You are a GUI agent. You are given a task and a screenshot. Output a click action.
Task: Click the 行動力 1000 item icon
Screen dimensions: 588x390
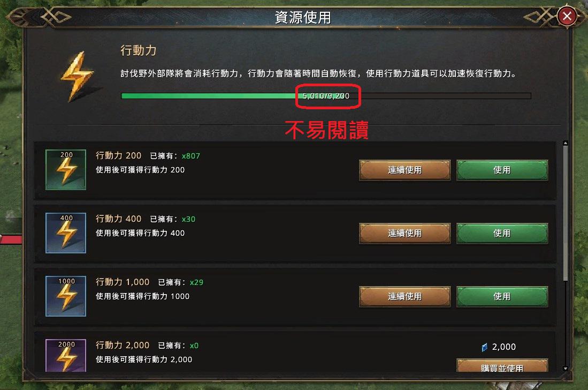pyautogui.click(x=66, y=296)
